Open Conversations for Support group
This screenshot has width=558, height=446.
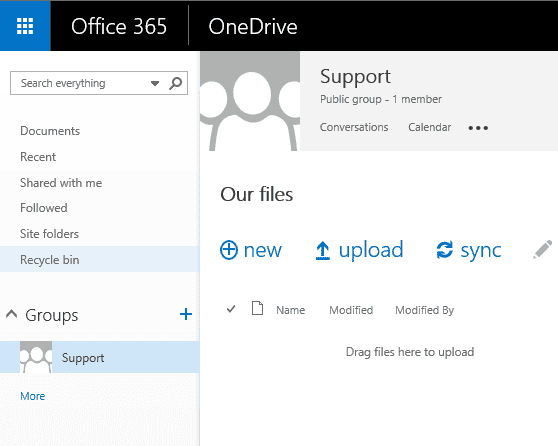354,127
